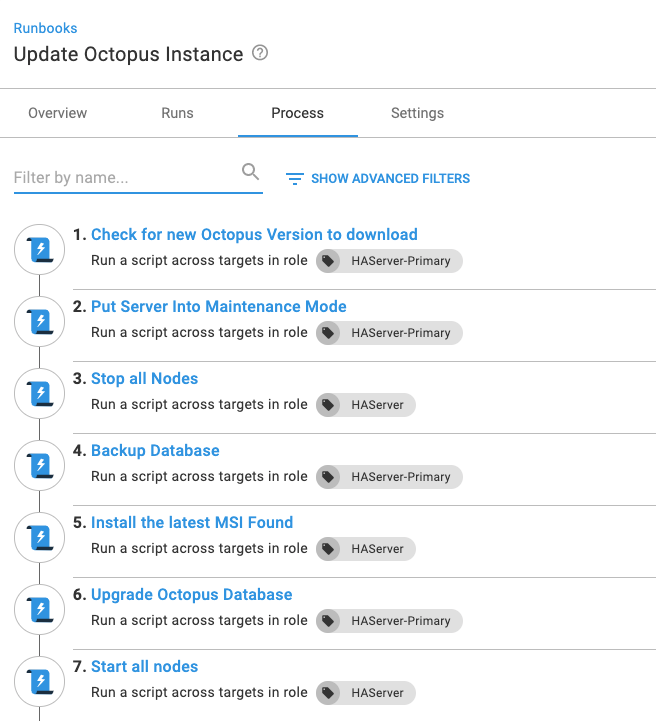Click the script icon for step 1
The height and width of the screenshot is (721, 656).
pos(40,250)
